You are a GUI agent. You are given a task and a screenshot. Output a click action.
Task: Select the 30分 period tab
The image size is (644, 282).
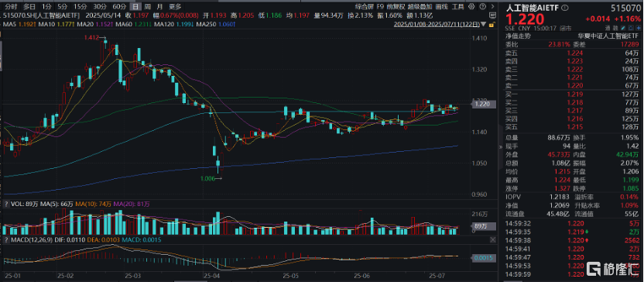100,6
